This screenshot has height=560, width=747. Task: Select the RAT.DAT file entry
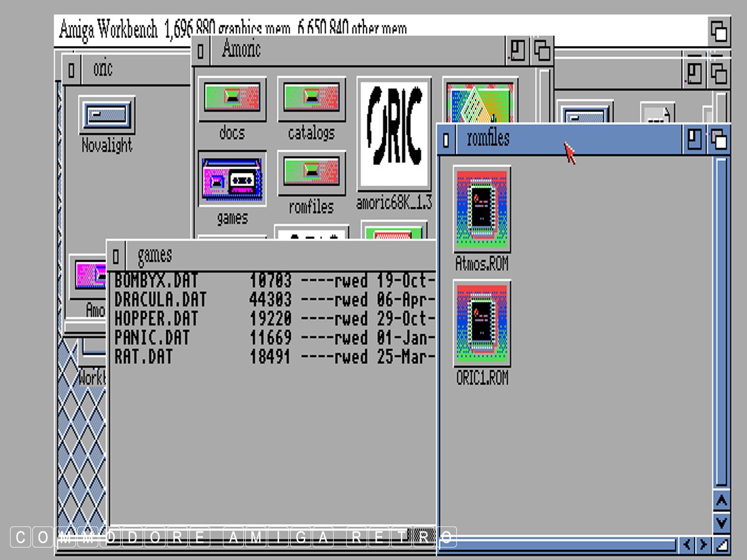144,357
